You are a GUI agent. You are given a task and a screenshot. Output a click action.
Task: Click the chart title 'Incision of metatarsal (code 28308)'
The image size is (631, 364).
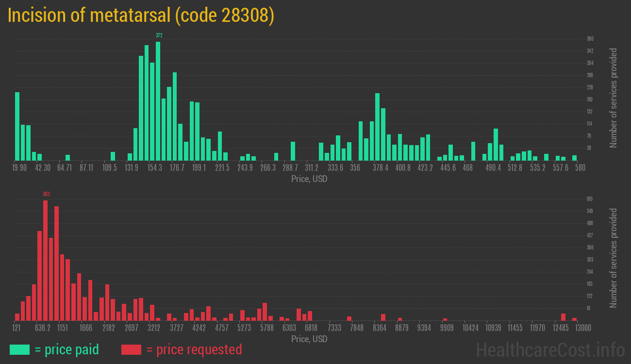[141, 16]
